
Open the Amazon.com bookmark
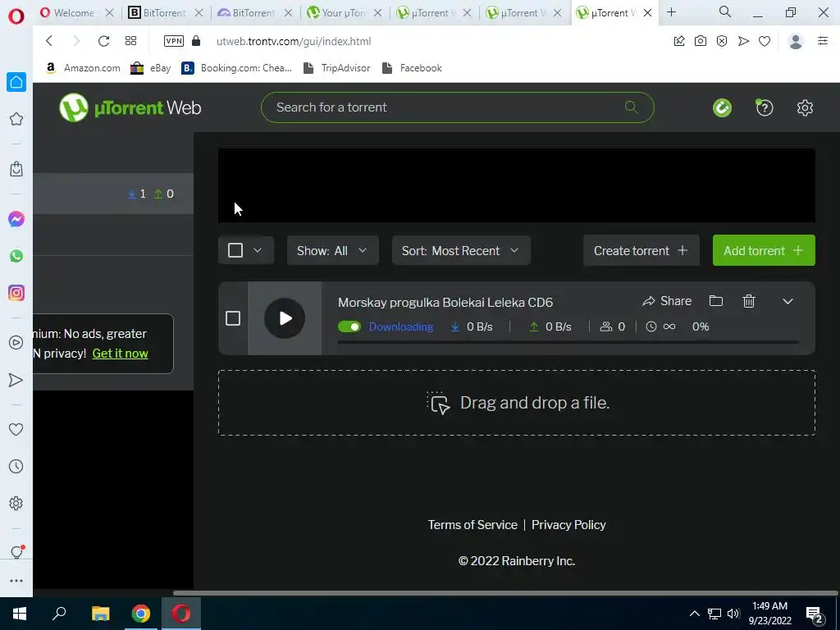tap(83, 68)
